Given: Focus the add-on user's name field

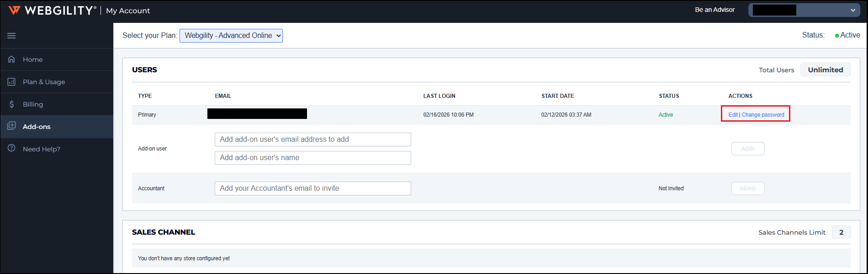Looking at the screenshot, I should 312,158.
